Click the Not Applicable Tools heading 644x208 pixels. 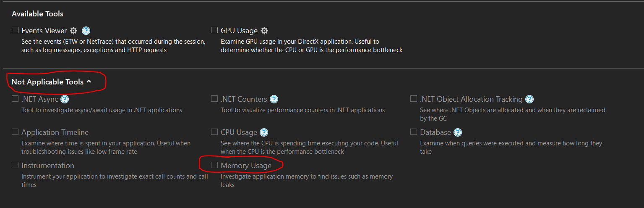click(x=47, y=82)
